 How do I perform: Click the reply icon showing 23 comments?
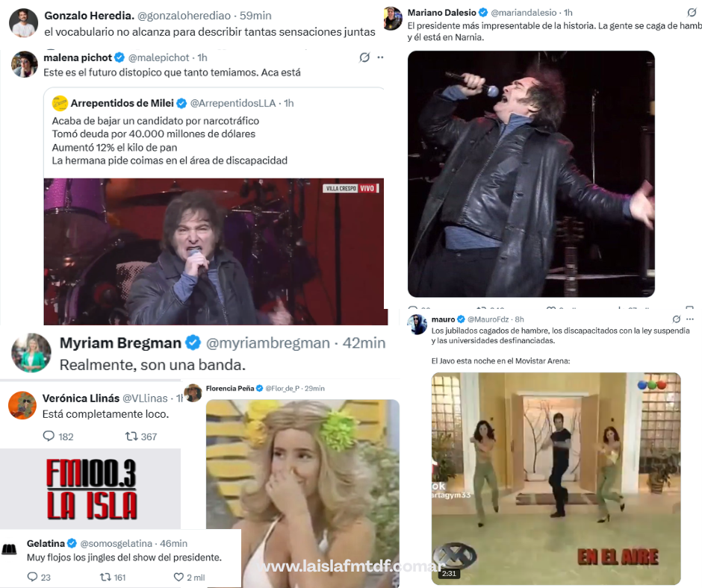[x=33, y=576]
